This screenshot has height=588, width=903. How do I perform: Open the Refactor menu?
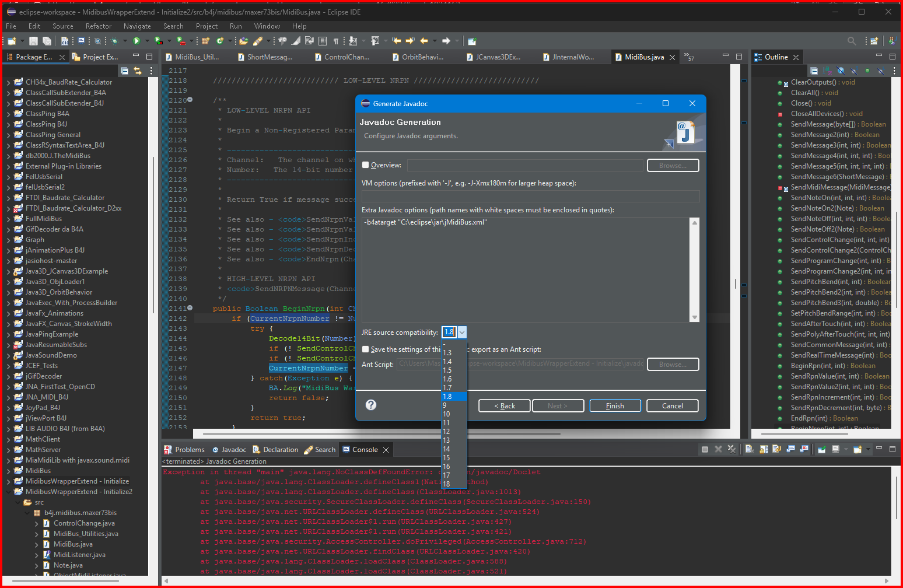[x=99, y=26]
